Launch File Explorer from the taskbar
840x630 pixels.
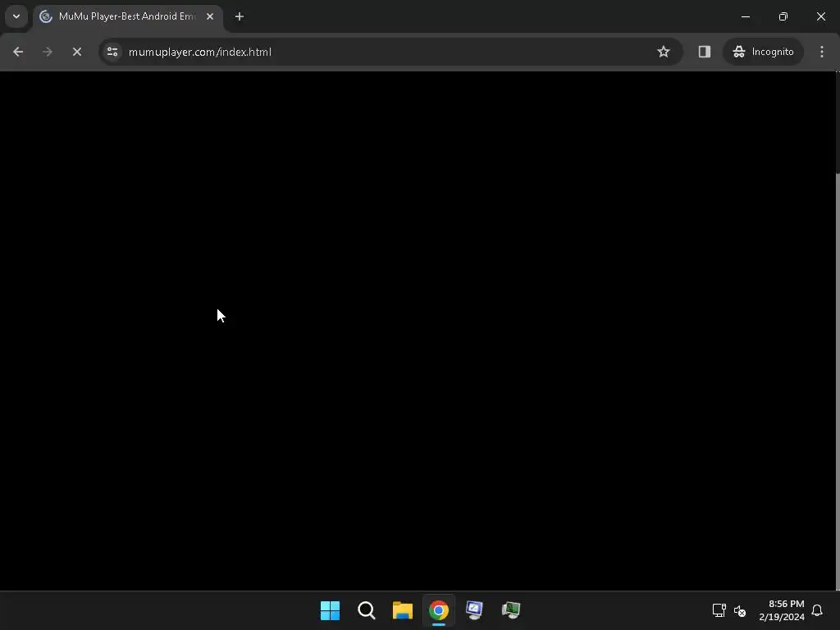click(402, 610)
